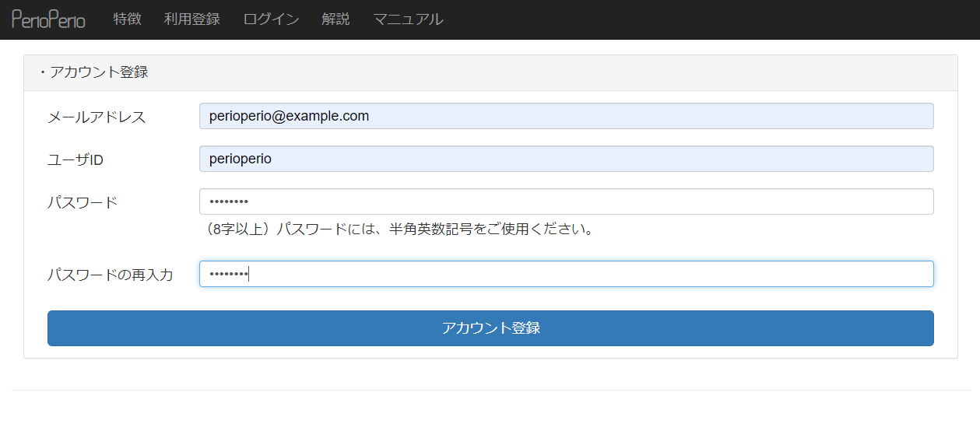Click the ユーザID label text

pos(76,160)
